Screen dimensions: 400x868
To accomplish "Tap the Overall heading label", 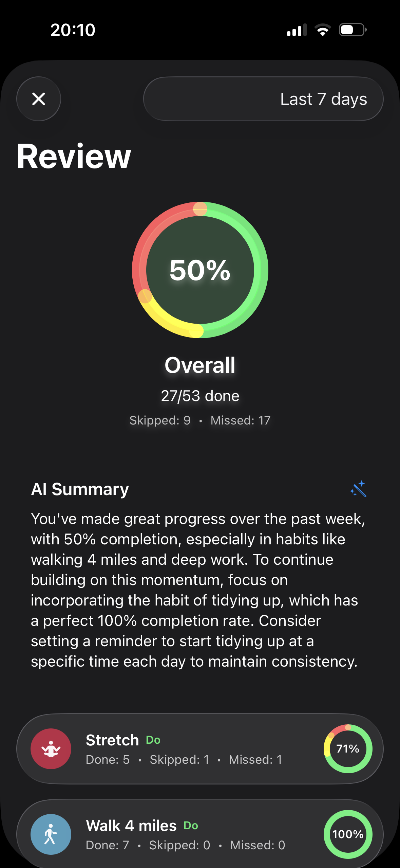I will 200,365.
